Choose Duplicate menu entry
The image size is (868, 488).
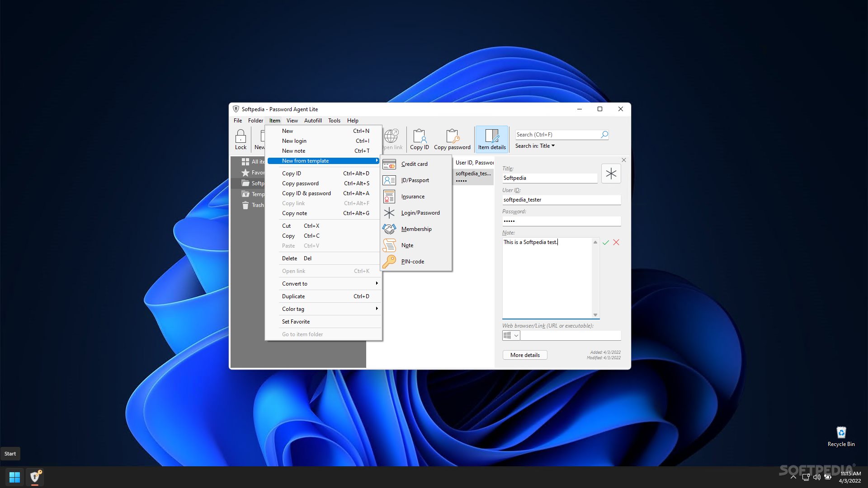[x=325, y=296]
